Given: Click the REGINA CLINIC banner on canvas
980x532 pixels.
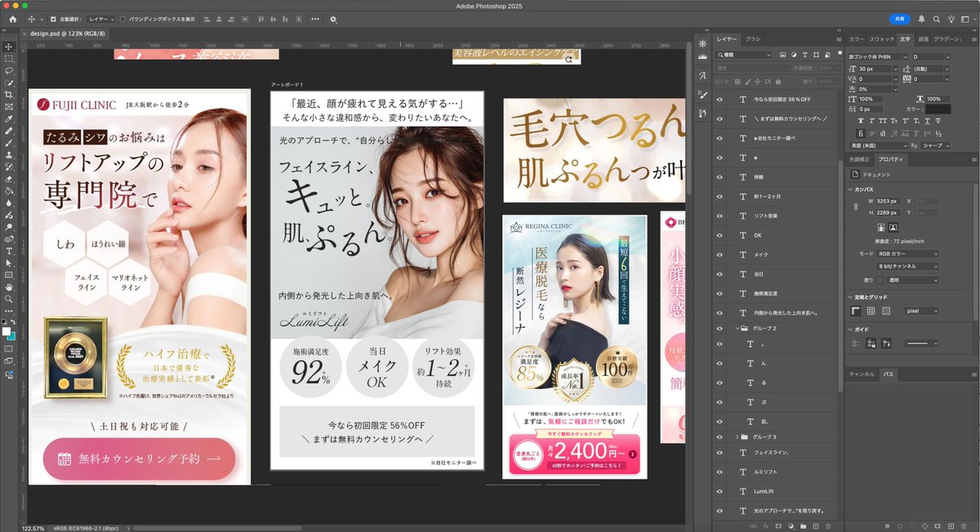Looking at the screenshot, I should tap(575, 346).
